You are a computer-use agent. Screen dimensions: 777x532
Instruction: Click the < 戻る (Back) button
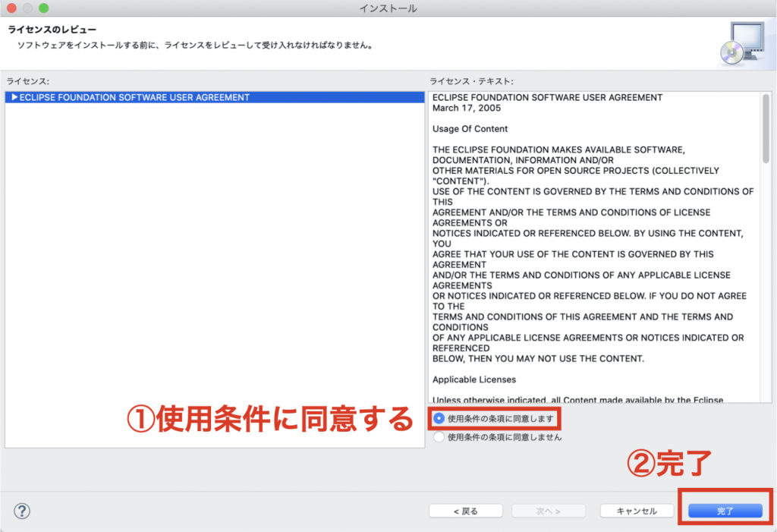tap(466, 511)
